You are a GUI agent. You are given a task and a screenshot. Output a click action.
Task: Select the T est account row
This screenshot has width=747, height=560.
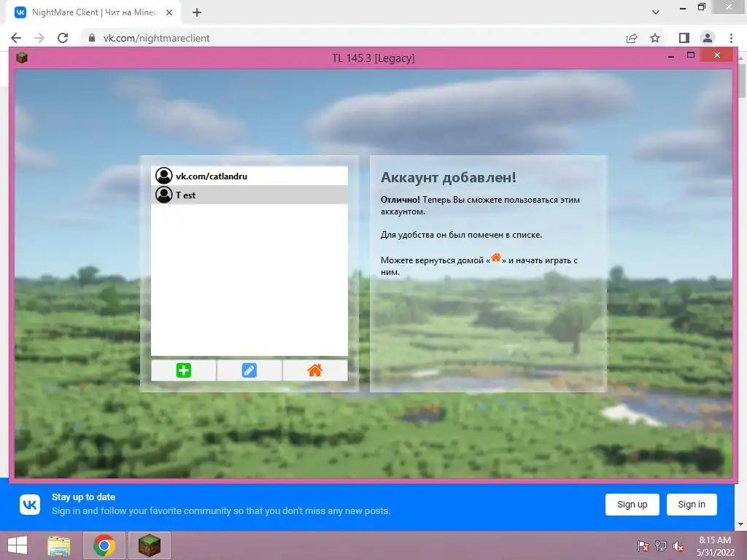(x=249, y=195)
